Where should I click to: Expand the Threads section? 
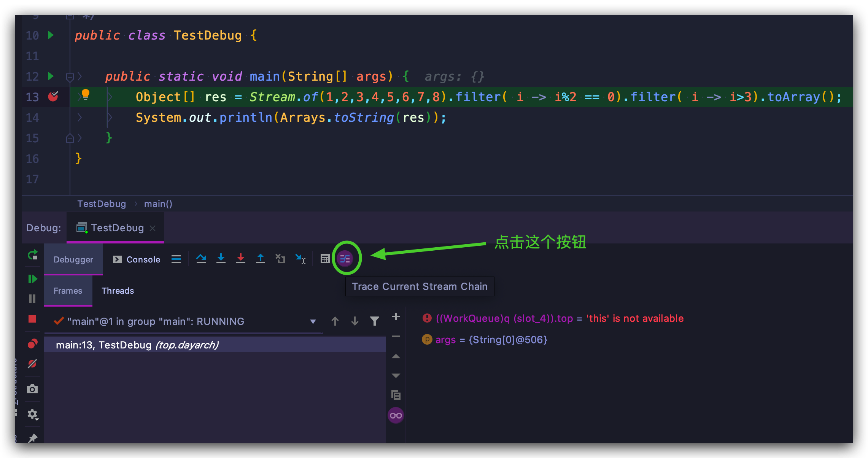117,290
